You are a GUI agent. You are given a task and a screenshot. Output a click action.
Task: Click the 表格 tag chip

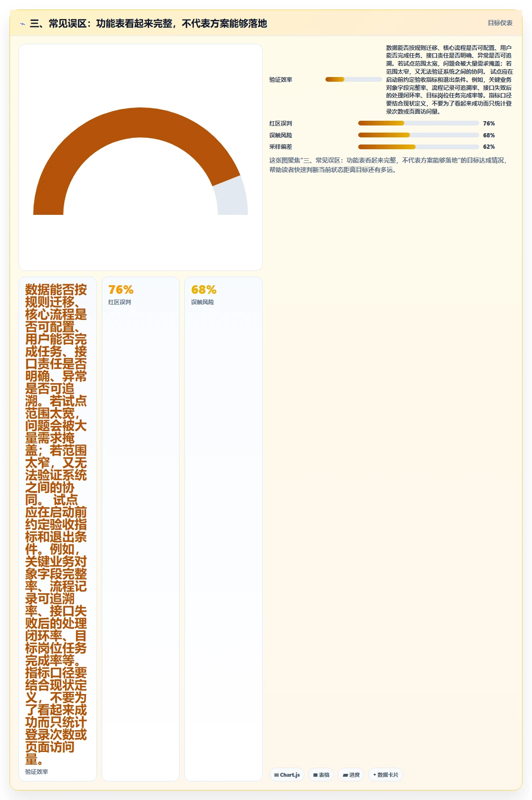(321, 775)
